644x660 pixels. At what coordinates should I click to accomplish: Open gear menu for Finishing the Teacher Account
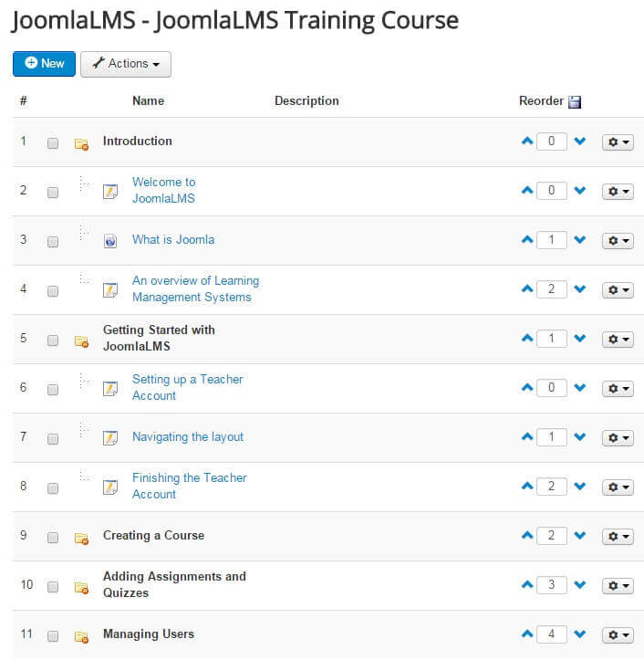click(x=618, y=487)
